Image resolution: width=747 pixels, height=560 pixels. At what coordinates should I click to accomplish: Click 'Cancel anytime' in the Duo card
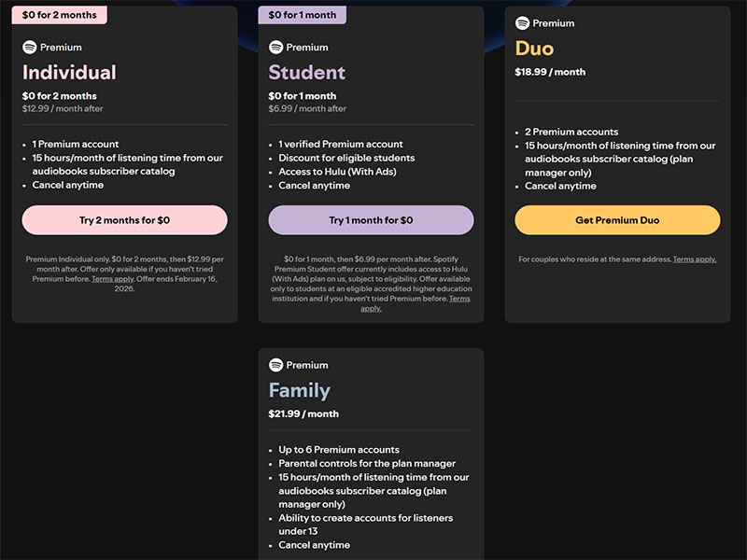560,186
